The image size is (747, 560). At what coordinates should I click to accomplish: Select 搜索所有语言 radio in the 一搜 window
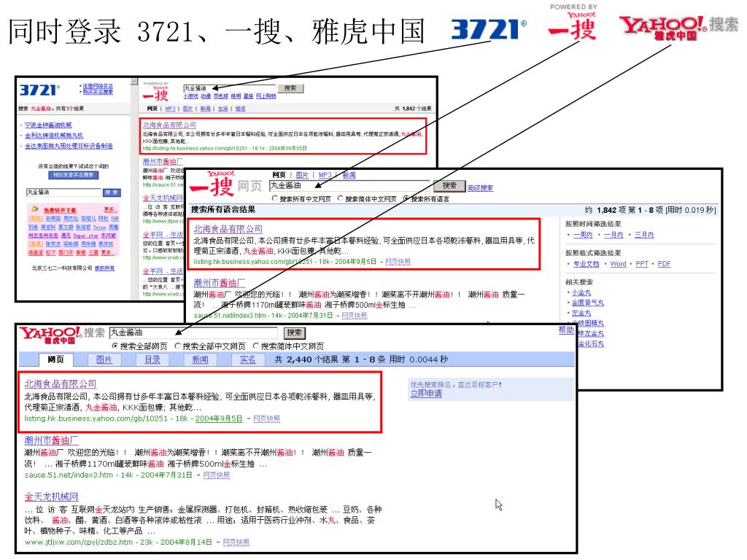coord(406,198)
